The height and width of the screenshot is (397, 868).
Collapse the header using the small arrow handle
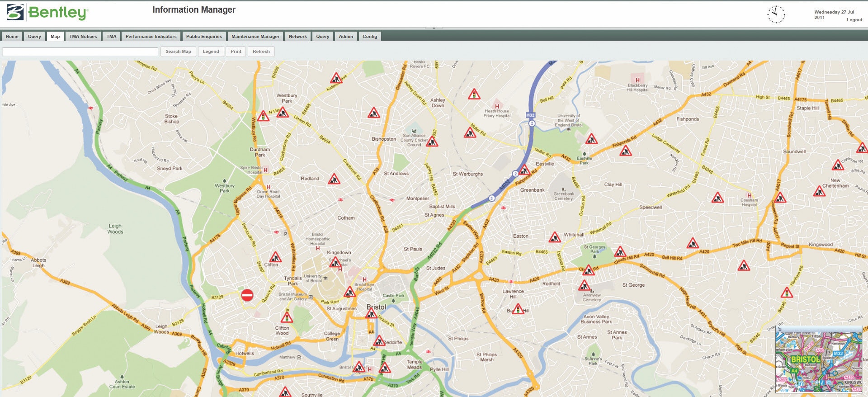point(434,28)
